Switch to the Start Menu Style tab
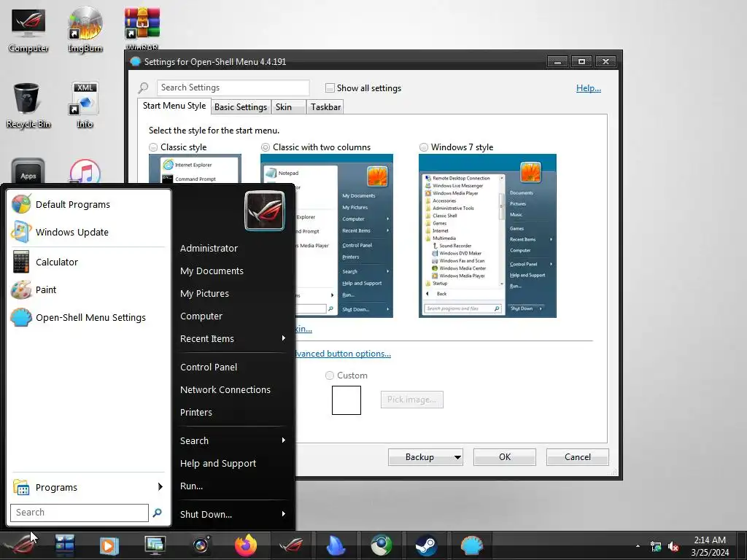Image resolution: width=747 pixels, height=560 pixels. coord(174,106)
